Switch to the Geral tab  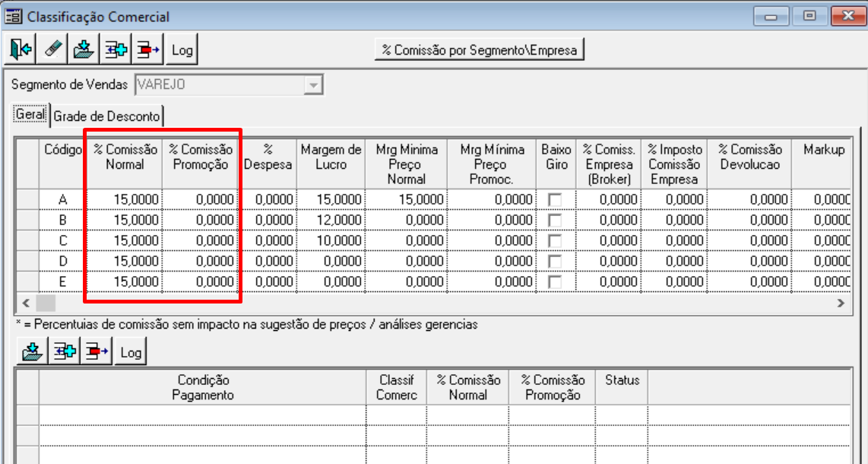(x=30, y=115)
